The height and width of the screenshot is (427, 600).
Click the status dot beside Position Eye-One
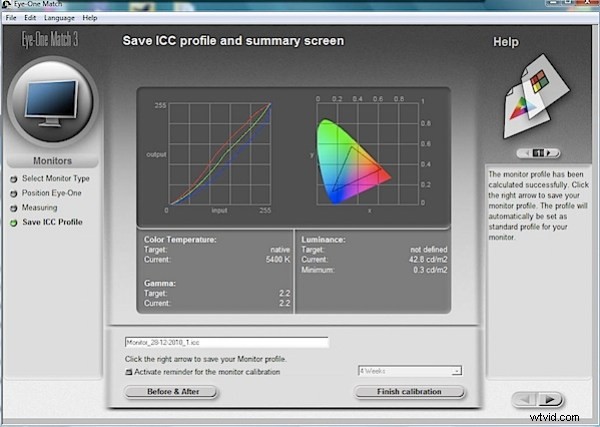tap(14, 193)
